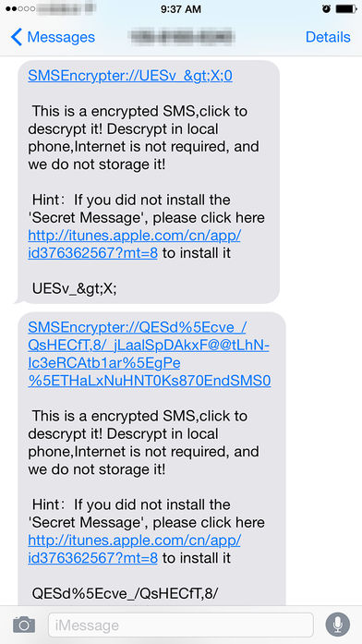
Task: Open the camera attachment icon
Action: pos(24,625)
